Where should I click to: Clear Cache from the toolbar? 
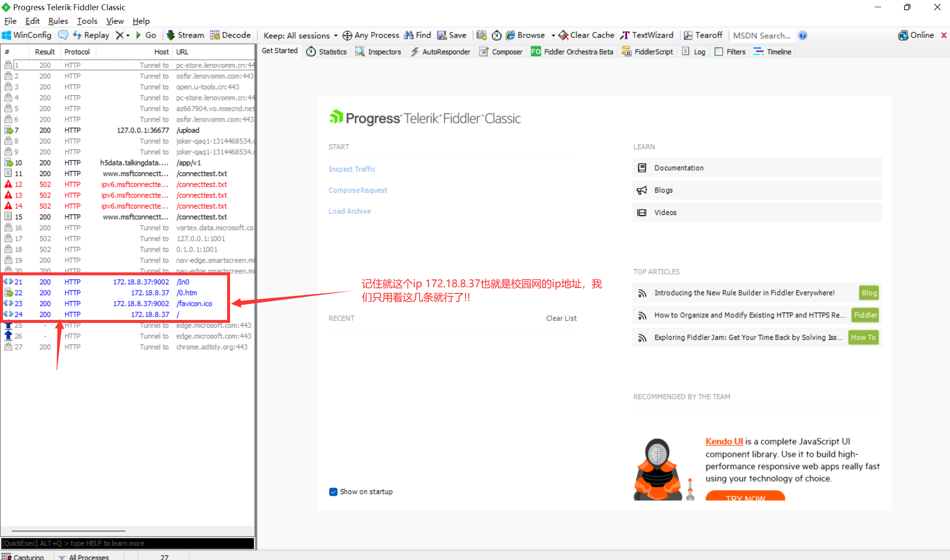click(586, 35)
